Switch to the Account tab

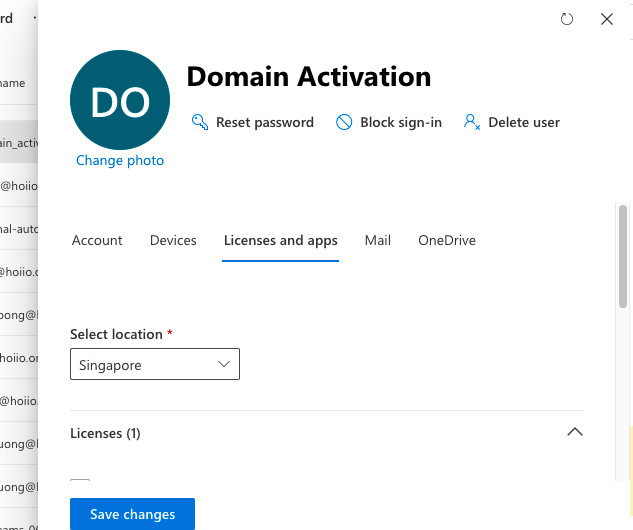point(97,240)
